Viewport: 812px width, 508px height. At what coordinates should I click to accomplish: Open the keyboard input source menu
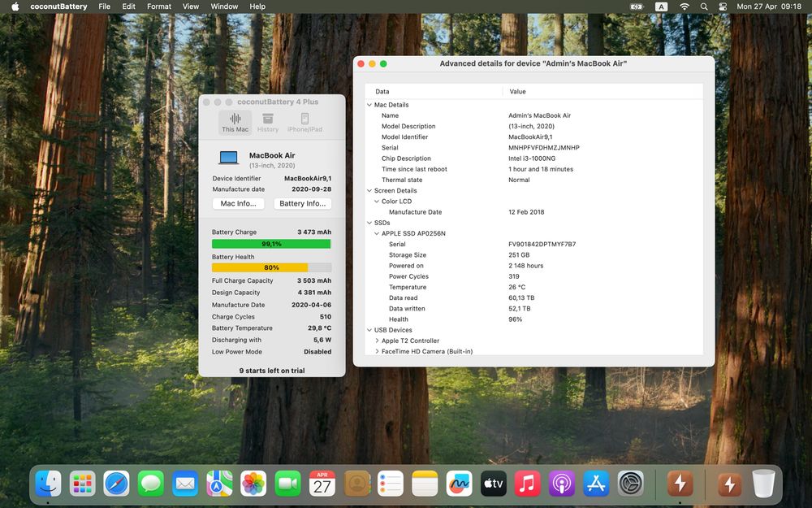661,7
